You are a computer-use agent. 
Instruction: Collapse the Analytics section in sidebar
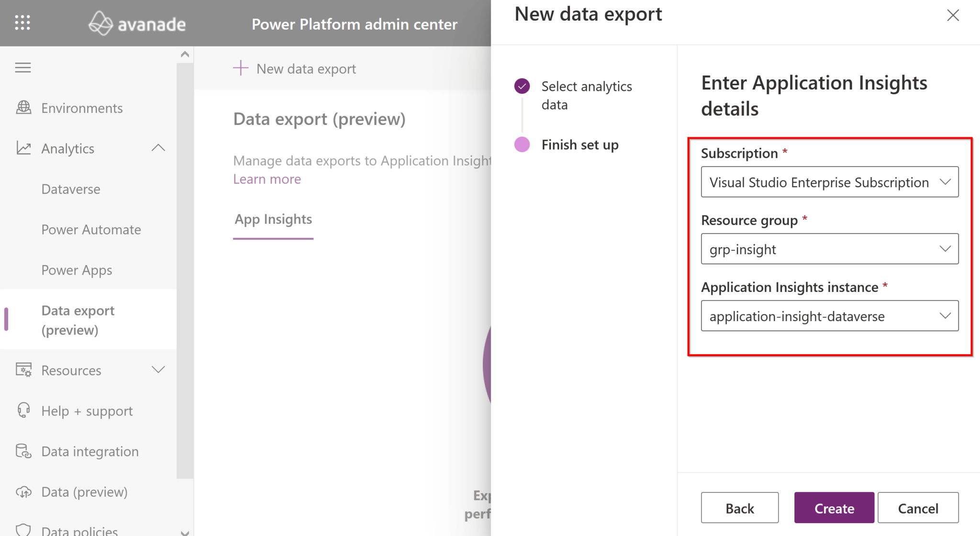click(x=158, y=147)
